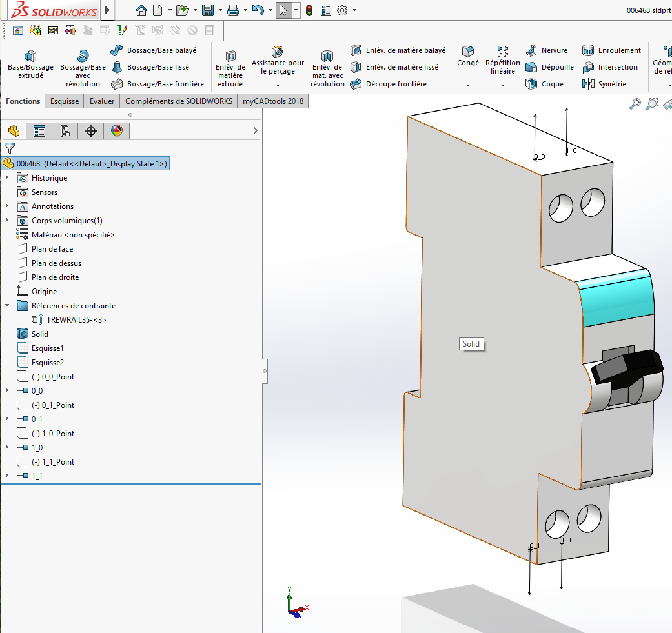The image size is (672, 633).
Task: Expand the 1_1 mate reference node
Action: (7, 476)
